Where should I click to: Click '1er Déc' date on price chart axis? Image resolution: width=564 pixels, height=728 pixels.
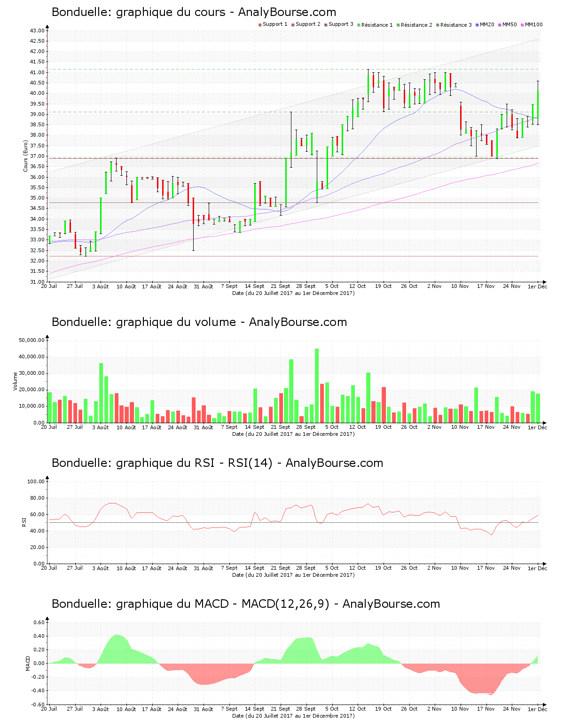pos(538,287)
